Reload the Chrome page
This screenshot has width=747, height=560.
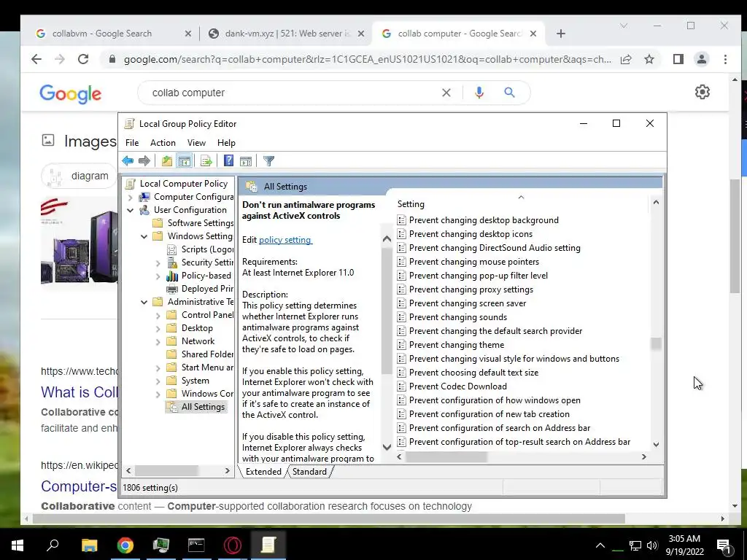tap(83, 59)
